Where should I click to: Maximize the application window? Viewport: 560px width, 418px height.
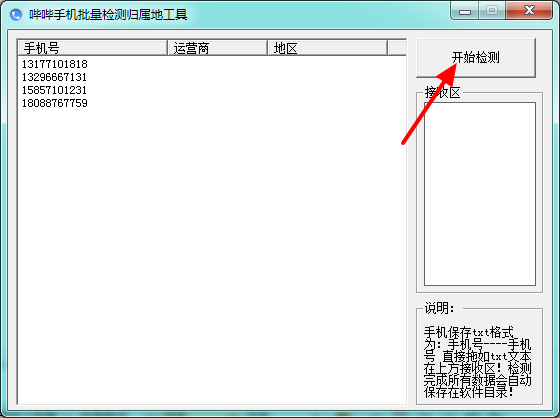pos(492,11)
